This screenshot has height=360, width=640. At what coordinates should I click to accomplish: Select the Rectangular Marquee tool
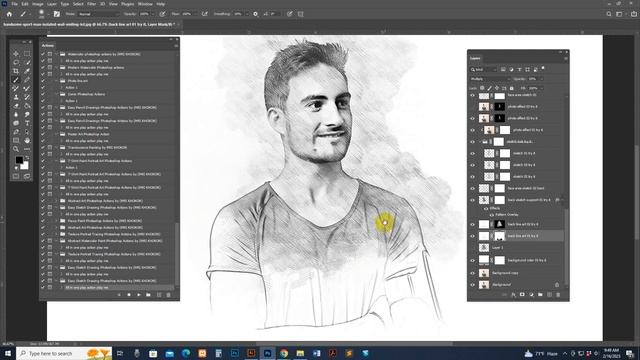pyautogui.click(x=27, y=53)
